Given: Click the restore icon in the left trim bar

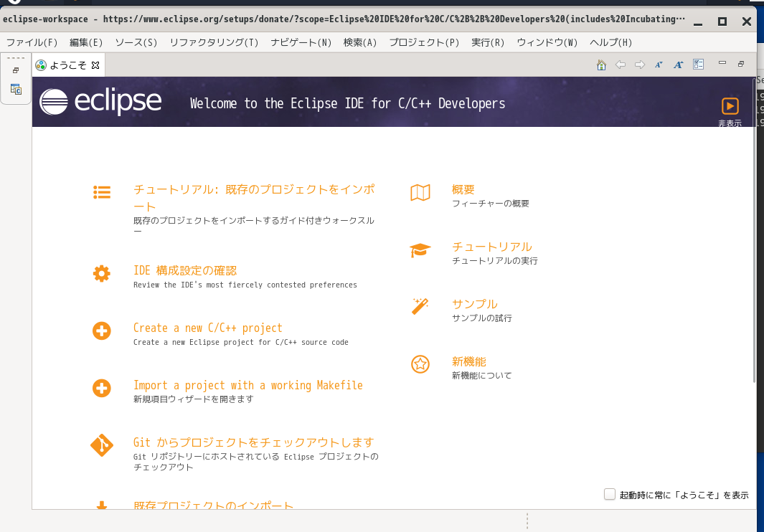Looking at the screenshot, I should [x=16, y=71].
